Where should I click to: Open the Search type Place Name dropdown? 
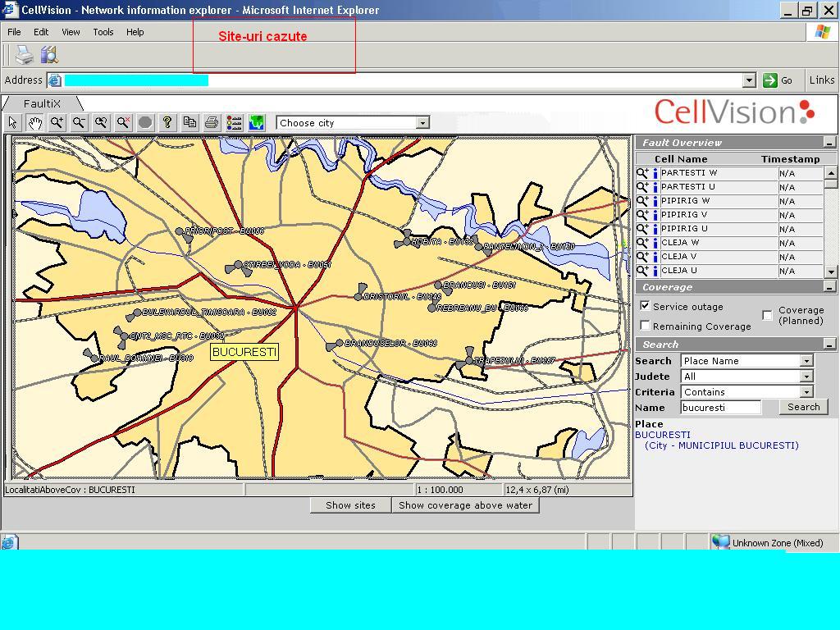(807, 361)
